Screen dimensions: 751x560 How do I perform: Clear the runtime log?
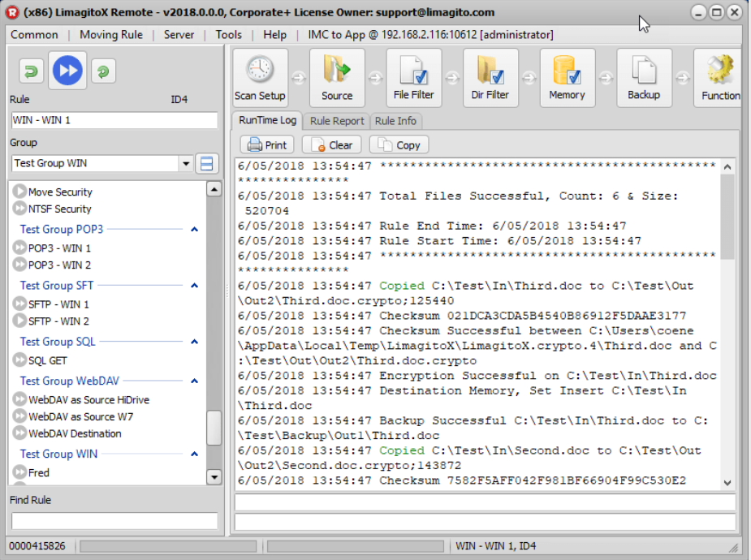[330, 144]
